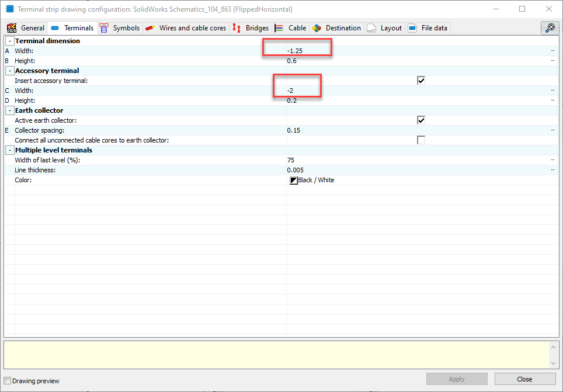Maximize the configuration window
Viewport: 563px width, 392px height.
(x=522, y=9)
